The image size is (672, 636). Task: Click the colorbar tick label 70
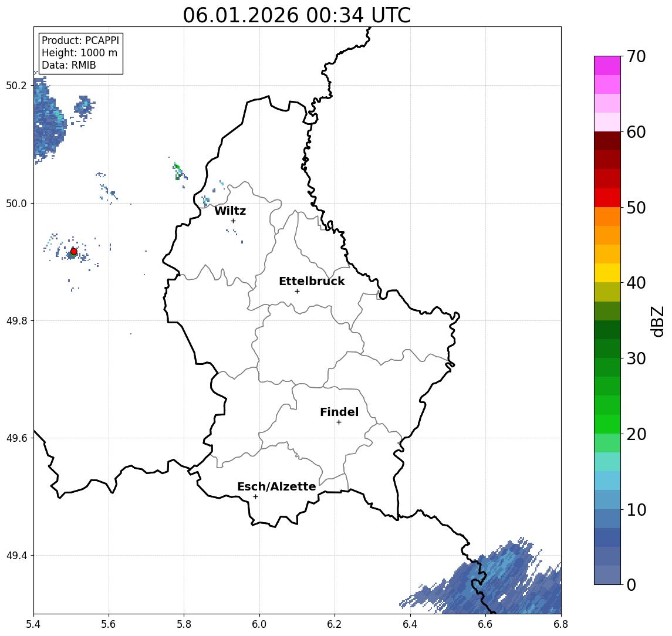636,56
